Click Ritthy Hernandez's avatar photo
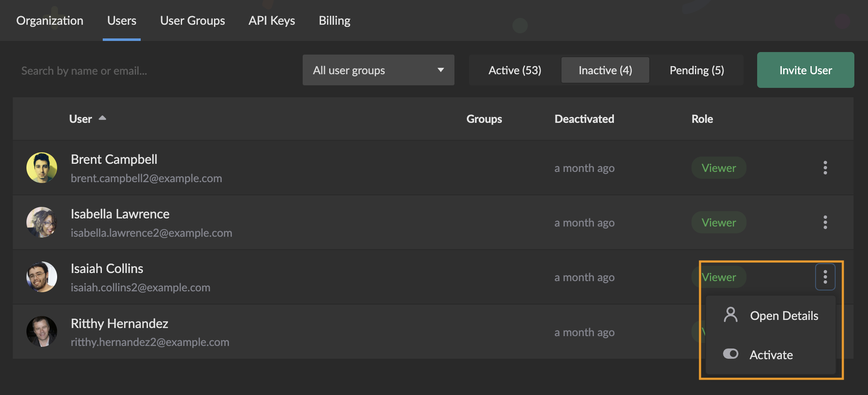The height and width of the screenshot is (395, 868). click(x=42, y=331)
